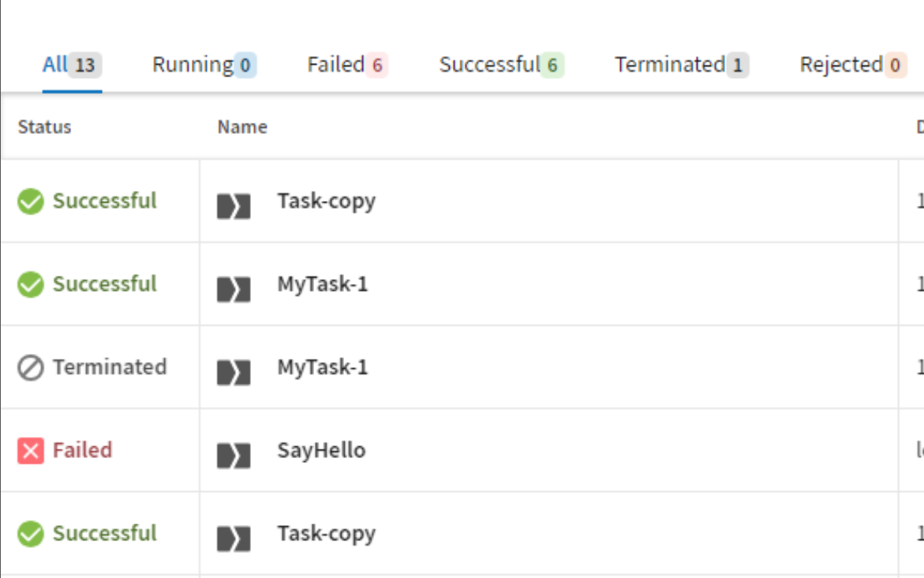
Task: Click the taskflow icon next to SayHello
Action: 231,450
